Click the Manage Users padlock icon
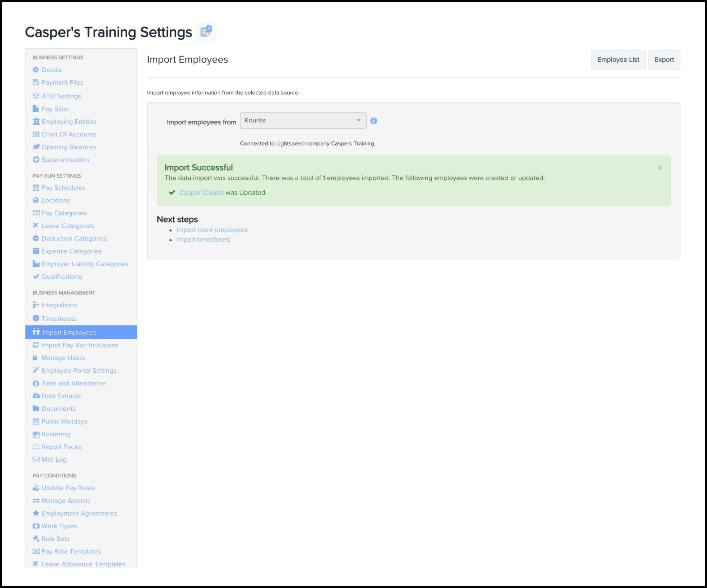 (x=35, y=357)
